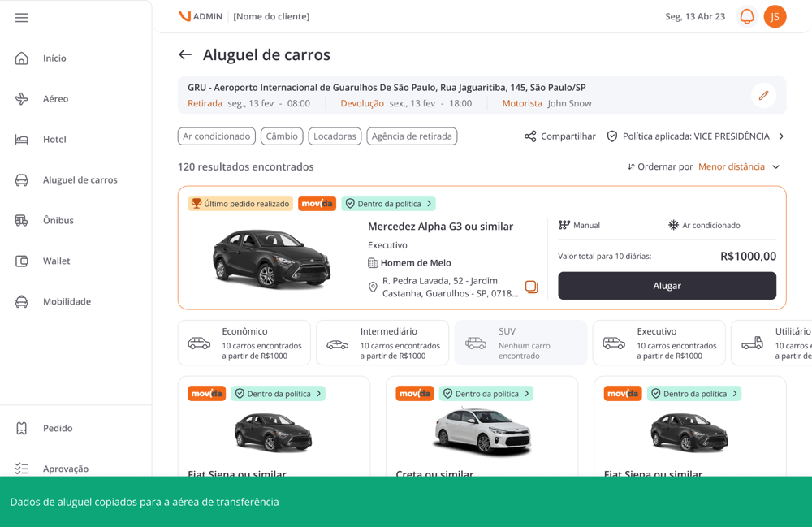Expand Dentro da política on Creta card

pos(486,394)
